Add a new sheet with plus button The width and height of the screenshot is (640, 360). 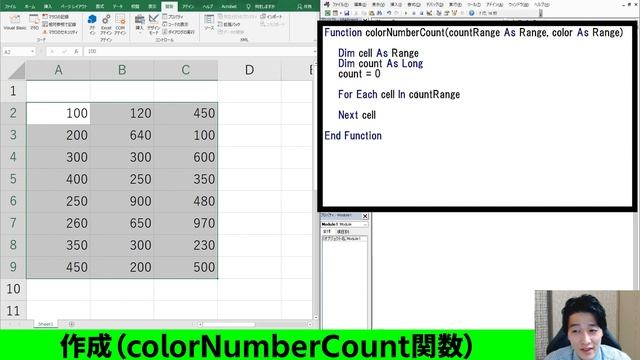coord(71,324)
